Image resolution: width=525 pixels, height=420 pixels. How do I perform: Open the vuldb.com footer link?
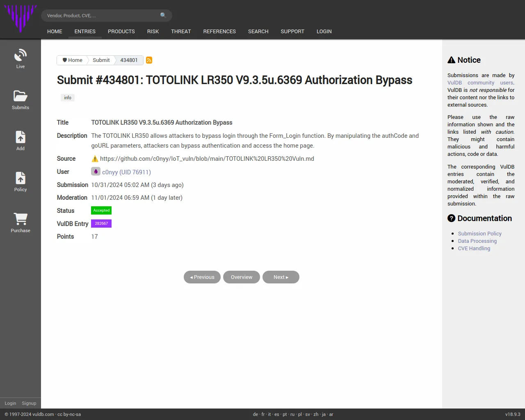(43, 414)
